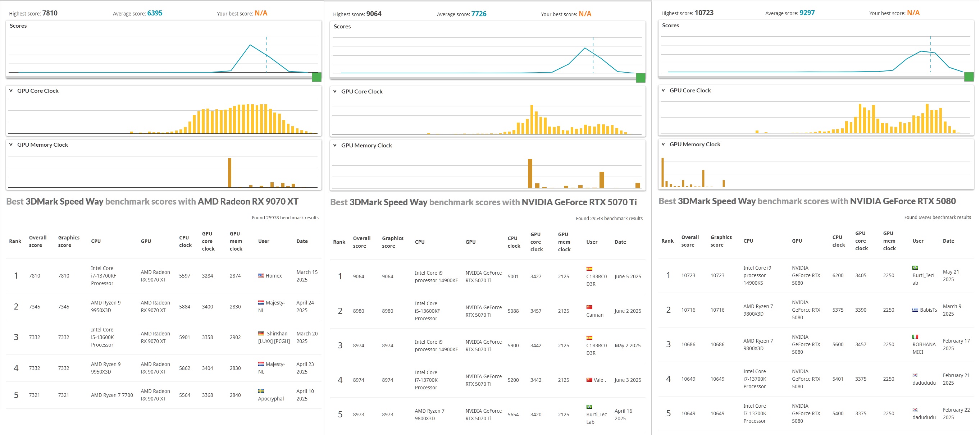Image resolution: width=980 pixels, height=435 pixels.
Task: Click the German flag beside ShirKhan
Action: [261, 334]
